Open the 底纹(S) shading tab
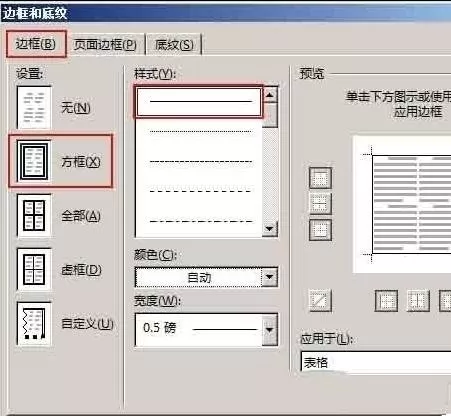The height and width of the screenshot is (416, 451). point(174,44)
